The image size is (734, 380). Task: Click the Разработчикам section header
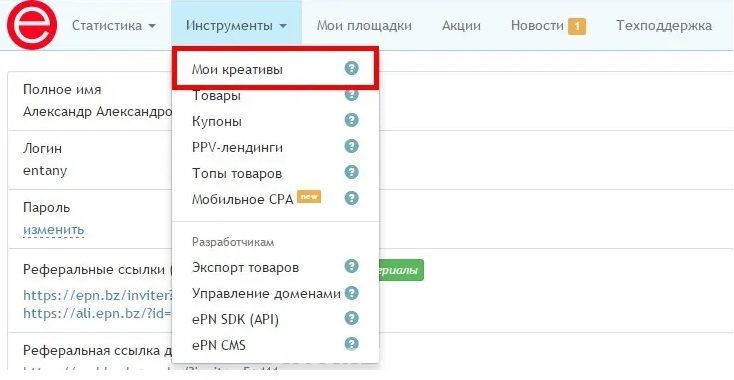(x=233, y=242)
